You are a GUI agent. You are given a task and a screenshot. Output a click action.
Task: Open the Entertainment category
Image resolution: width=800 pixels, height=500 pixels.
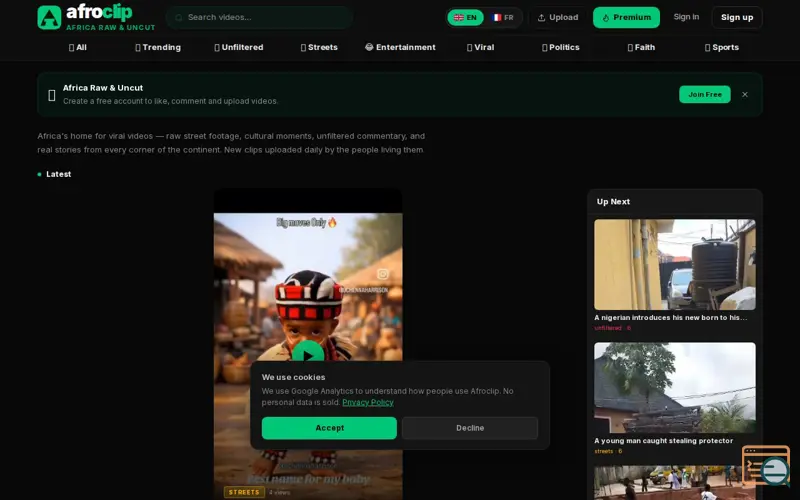[400, 47]
